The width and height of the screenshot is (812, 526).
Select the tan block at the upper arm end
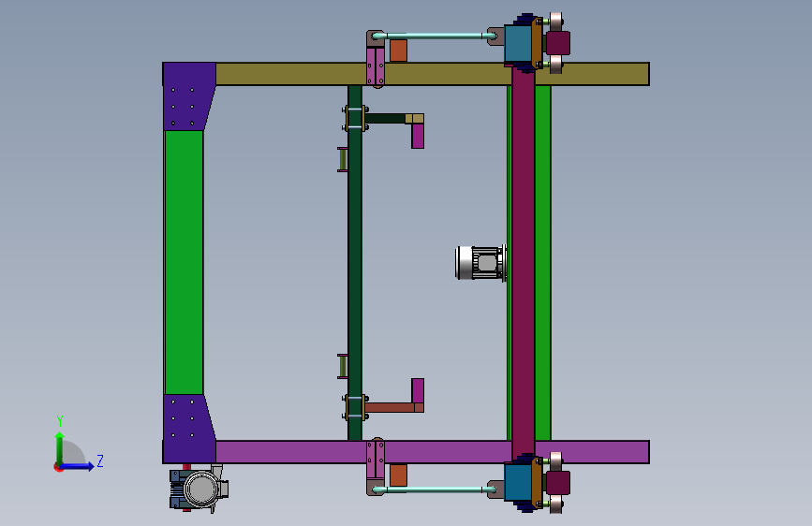coord(414,119)
